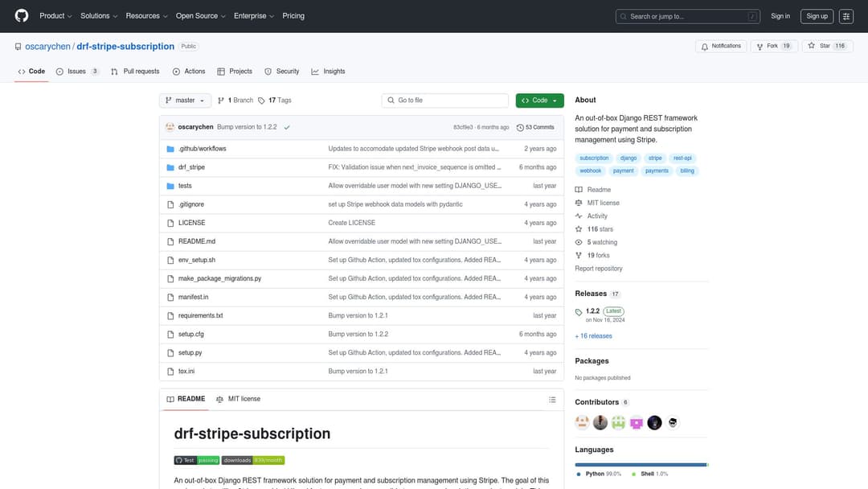Click the Sign in link
The height and width of the screenshot is (489, 868).
780,16
